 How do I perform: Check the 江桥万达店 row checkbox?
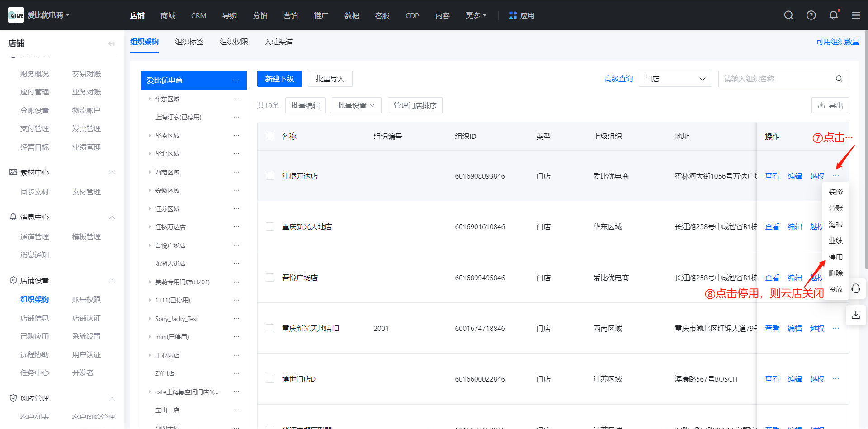tap(270, 176)
